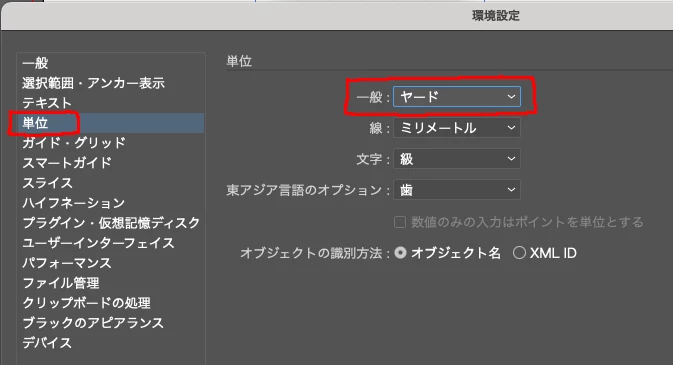673x365 pixels.
Task: Open ガイド・グリッド preferences
Action: coord(74,143)
